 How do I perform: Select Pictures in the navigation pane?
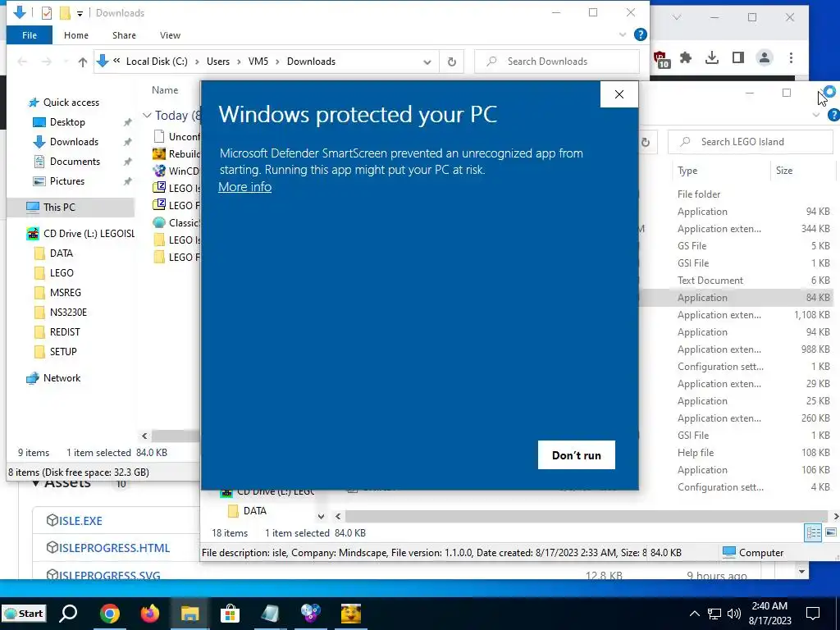[67, 181]
